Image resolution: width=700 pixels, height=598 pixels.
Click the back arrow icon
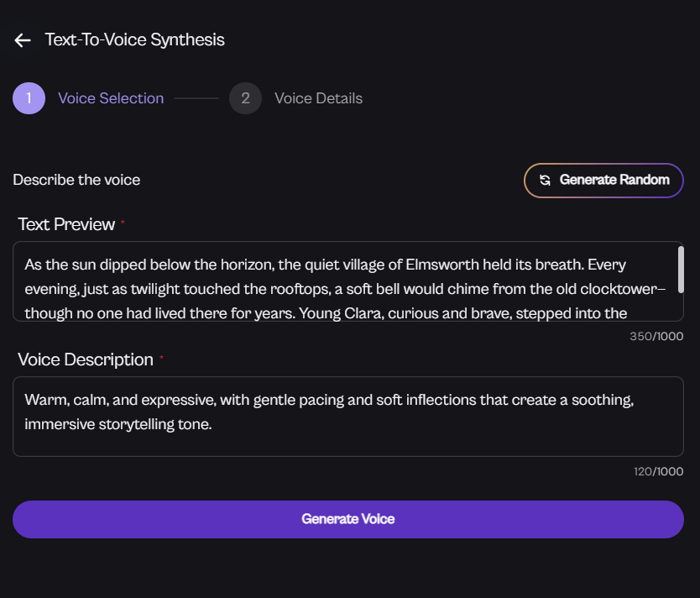click(23, 40)
